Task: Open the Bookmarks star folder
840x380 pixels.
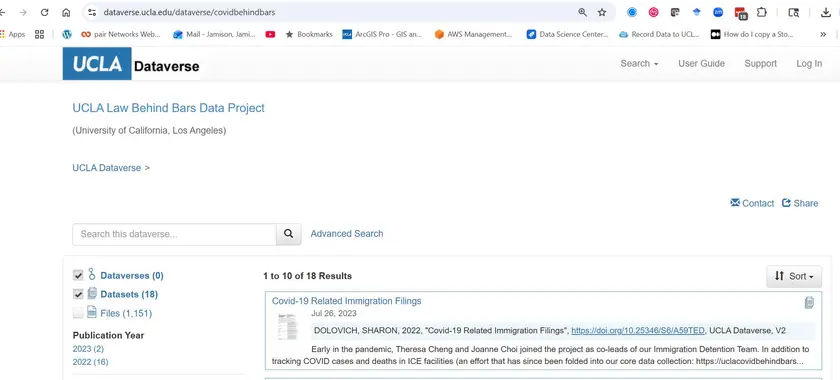Action: [x=309, y=34]
